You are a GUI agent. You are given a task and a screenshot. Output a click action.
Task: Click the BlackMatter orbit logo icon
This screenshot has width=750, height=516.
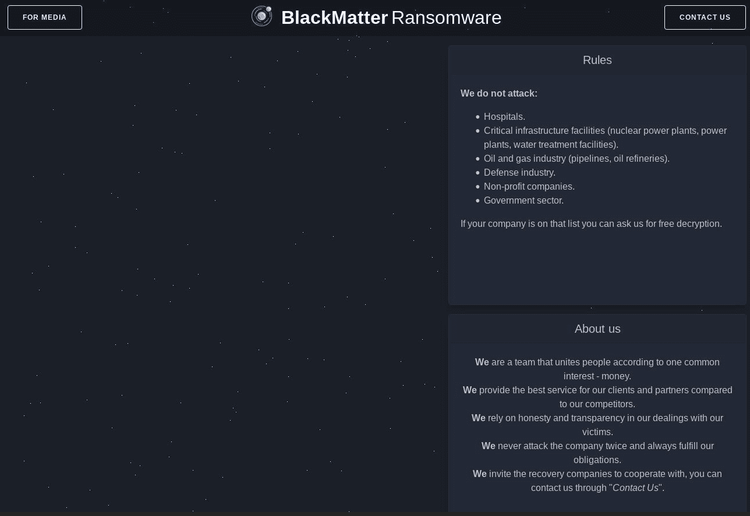(262, 16)
